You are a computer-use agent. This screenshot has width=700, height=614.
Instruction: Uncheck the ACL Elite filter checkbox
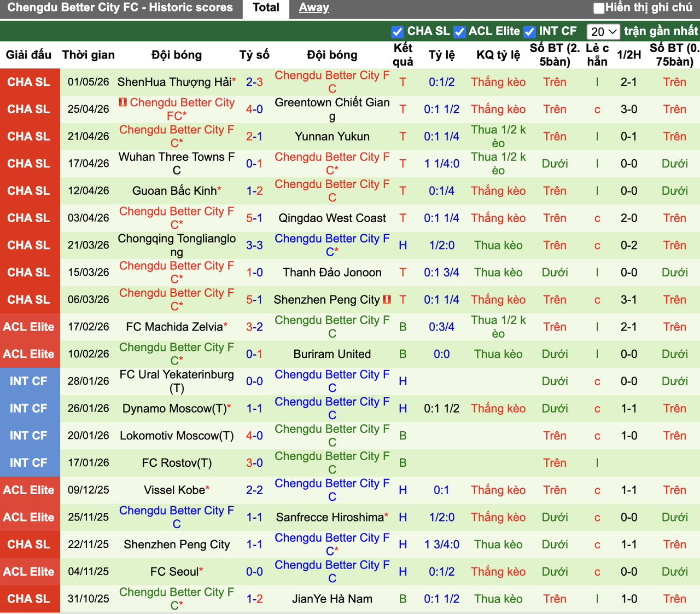(459, 32)
